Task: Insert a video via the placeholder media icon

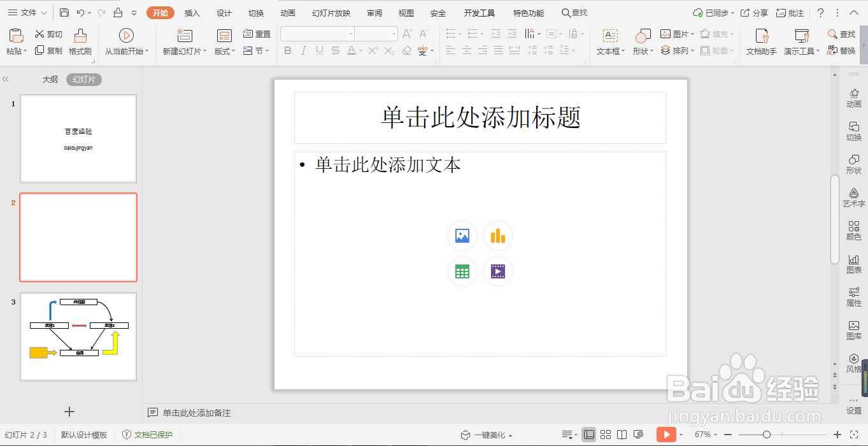Action: pyautogui.click(x=497, y=271)
